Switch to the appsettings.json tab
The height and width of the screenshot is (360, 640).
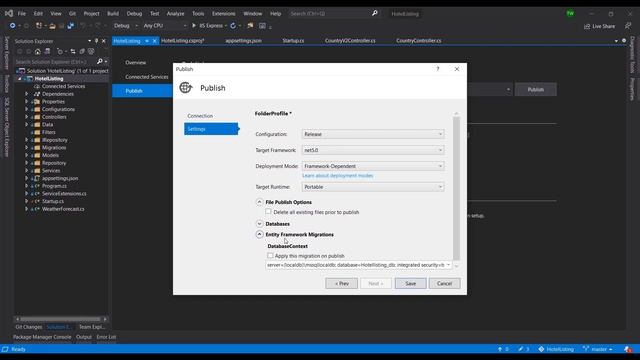[x=244, y=41]
